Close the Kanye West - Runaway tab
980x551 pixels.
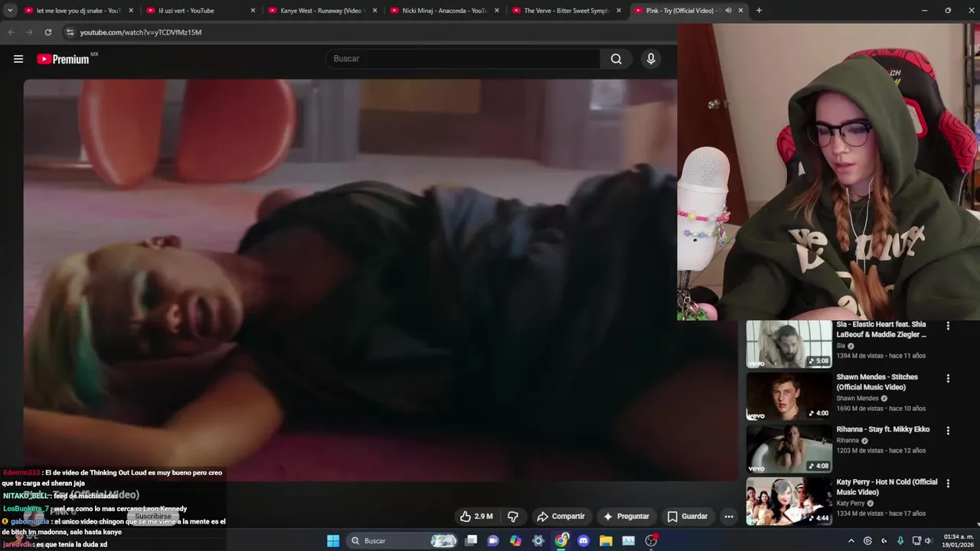coord(375,11)
